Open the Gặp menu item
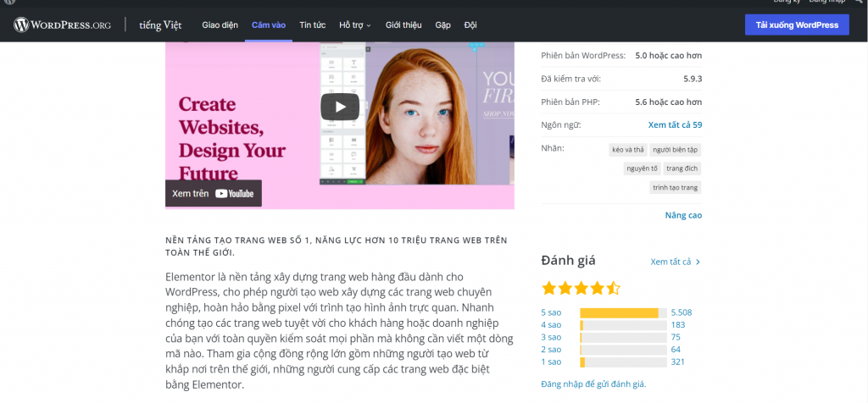Viewport: 868px width, 403px height. point(442,25)
